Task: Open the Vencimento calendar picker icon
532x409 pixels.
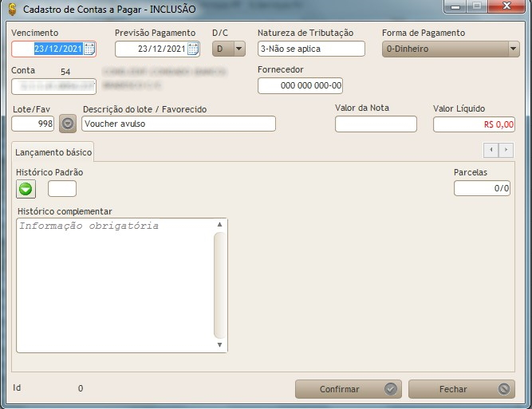Action: click(x=89, y=49)
